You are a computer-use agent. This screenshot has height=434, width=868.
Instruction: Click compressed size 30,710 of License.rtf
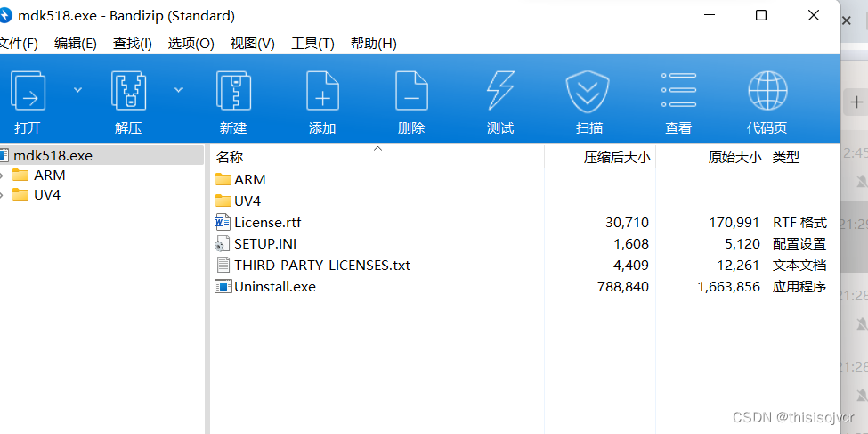click(x=628, y=222)
